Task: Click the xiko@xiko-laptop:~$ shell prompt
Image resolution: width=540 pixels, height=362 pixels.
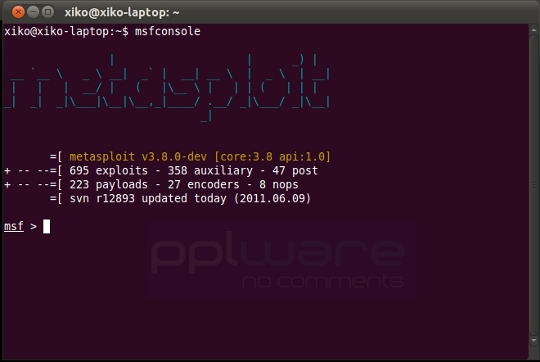Action: click(66, 31)
